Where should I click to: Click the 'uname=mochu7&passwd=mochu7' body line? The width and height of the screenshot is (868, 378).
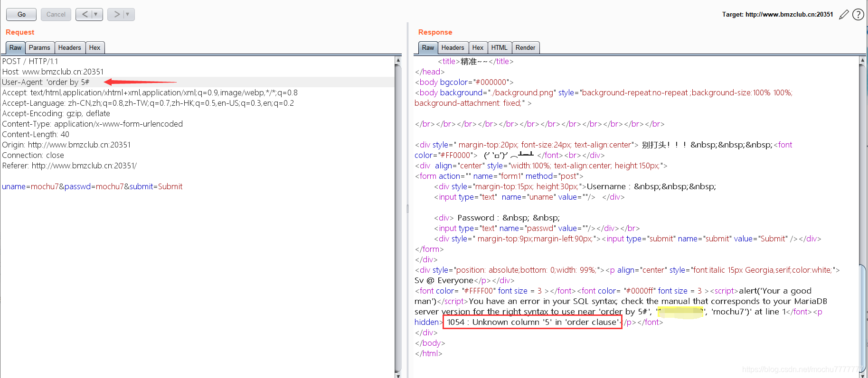92,187
